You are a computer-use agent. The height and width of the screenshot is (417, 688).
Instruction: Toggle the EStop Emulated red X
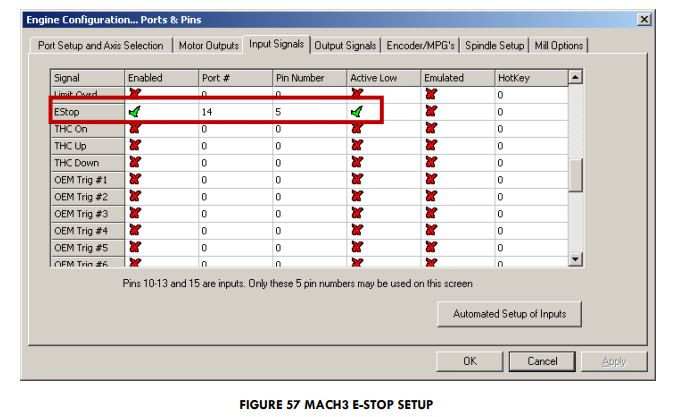tap(431, 112)
